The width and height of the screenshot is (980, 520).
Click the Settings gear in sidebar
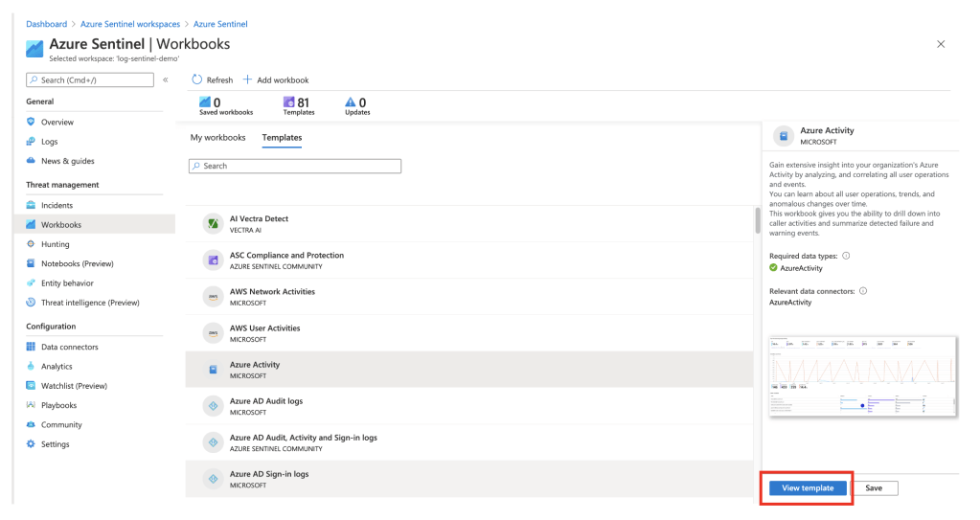(x=31, y=444)
